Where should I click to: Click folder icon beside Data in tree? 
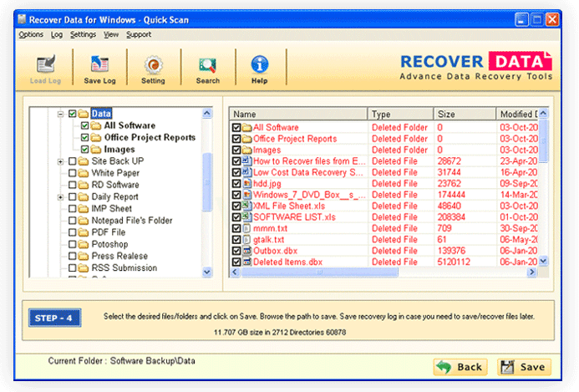point(84,114)
